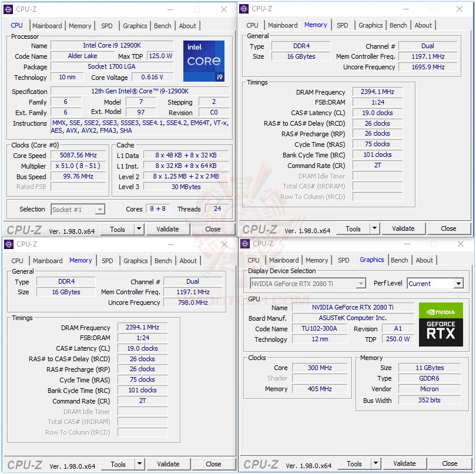Click the Tools button in the bottom-left Memory window

point(118,464)
